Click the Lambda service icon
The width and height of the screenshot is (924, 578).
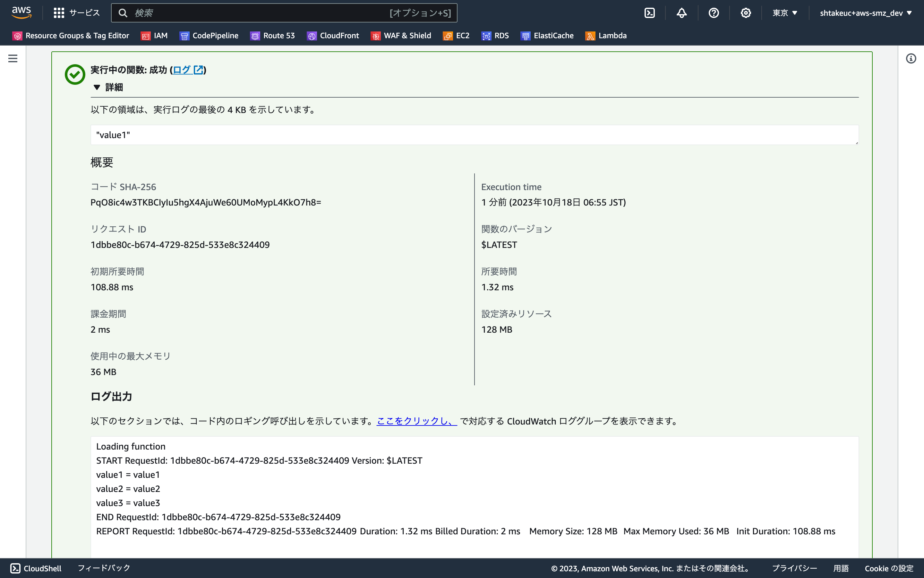tap(590, 36)
